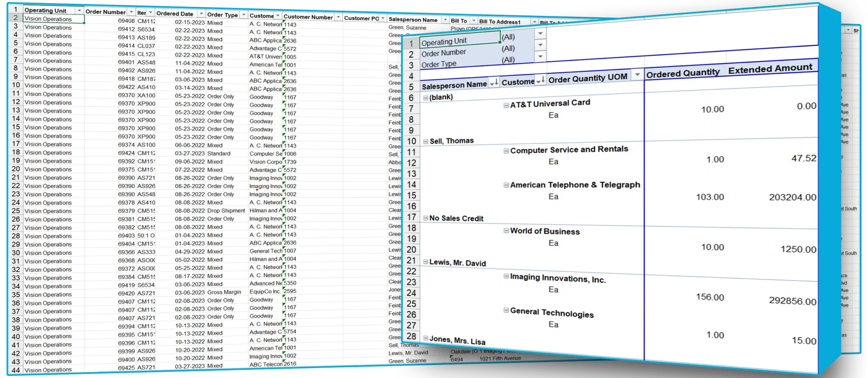The image size is (868, 378).
Task: Open the Order Number column filter arrow
Action: pos(131,12)
